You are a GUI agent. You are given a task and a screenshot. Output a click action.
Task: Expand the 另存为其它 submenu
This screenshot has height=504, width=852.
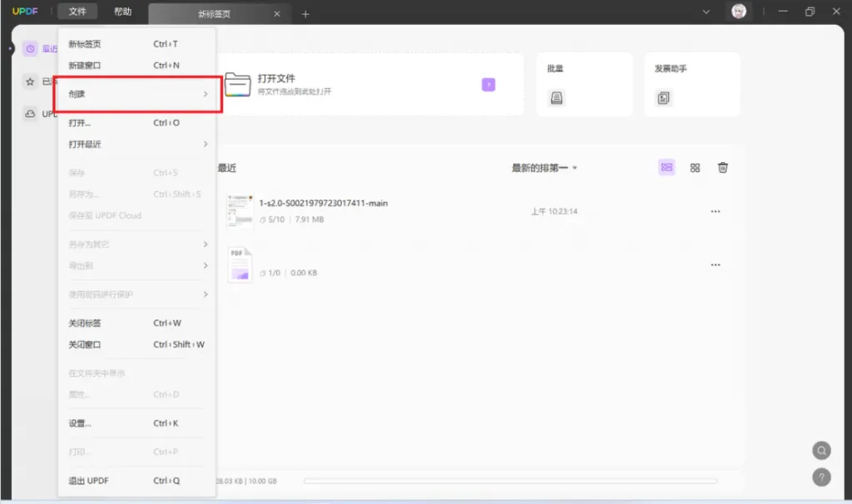pyautogui.click(x=137, y=245)
